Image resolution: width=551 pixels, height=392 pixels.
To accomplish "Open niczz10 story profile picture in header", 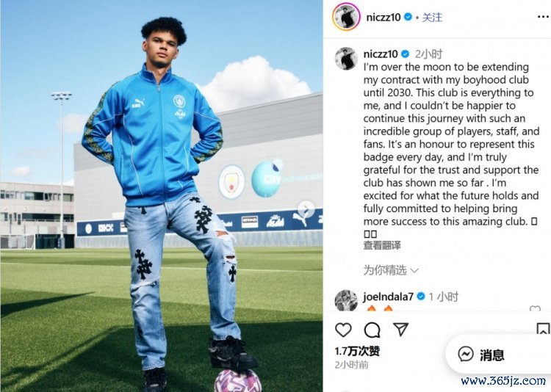I will [346, 17].
